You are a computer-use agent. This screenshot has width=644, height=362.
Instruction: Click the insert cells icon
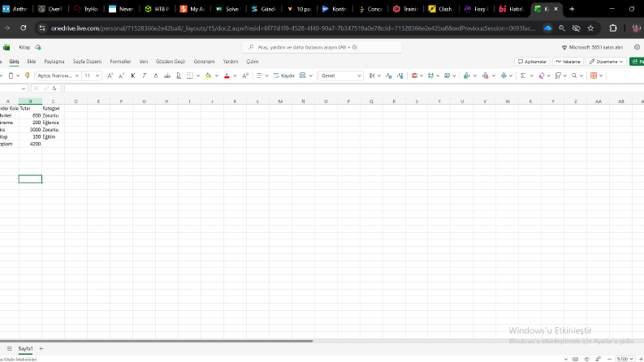click(467, 75)
